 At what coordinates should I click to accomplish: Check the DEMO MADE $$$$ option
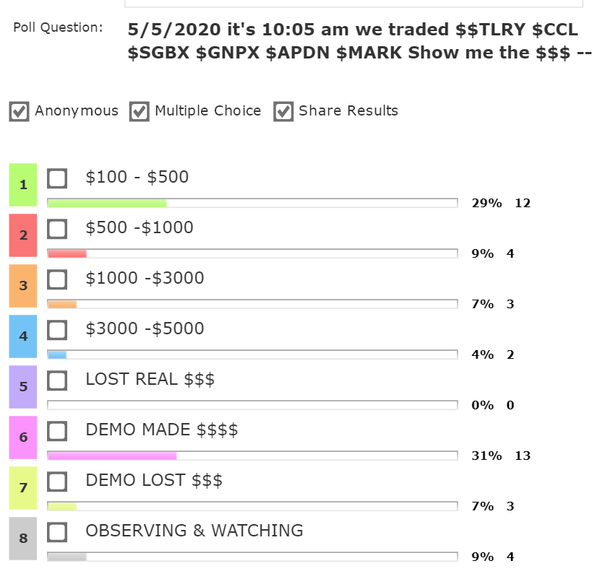coord(58,430)
